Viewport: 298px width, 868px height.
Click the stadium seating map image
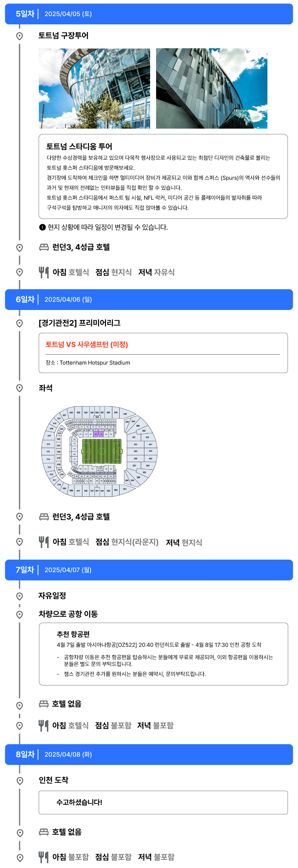tap(100, 452)
